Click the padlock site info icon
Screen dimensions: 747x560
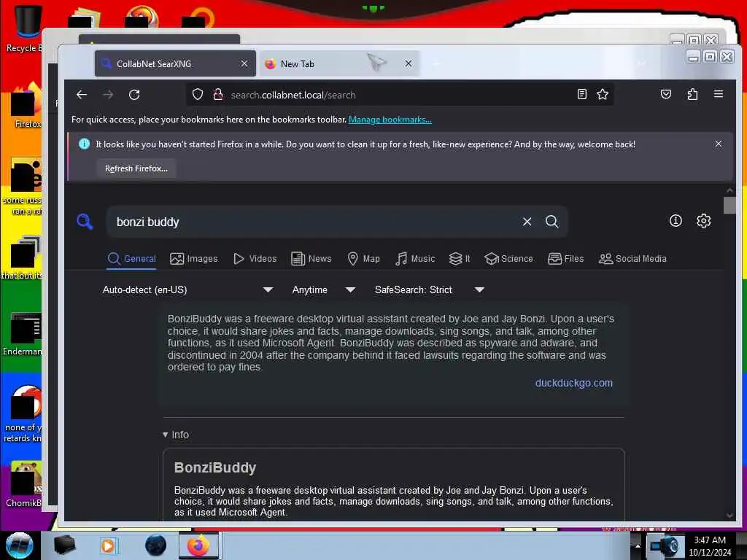coord(217,94)
